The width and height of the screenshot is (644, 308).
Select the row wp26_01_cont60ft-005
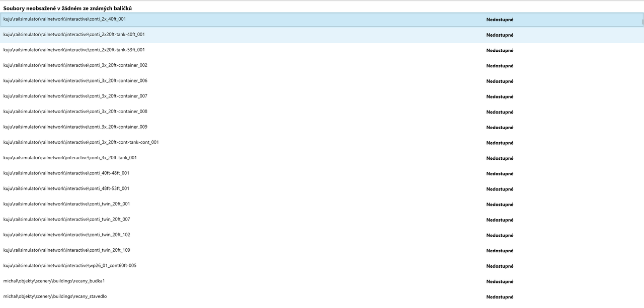click(322, 266)
